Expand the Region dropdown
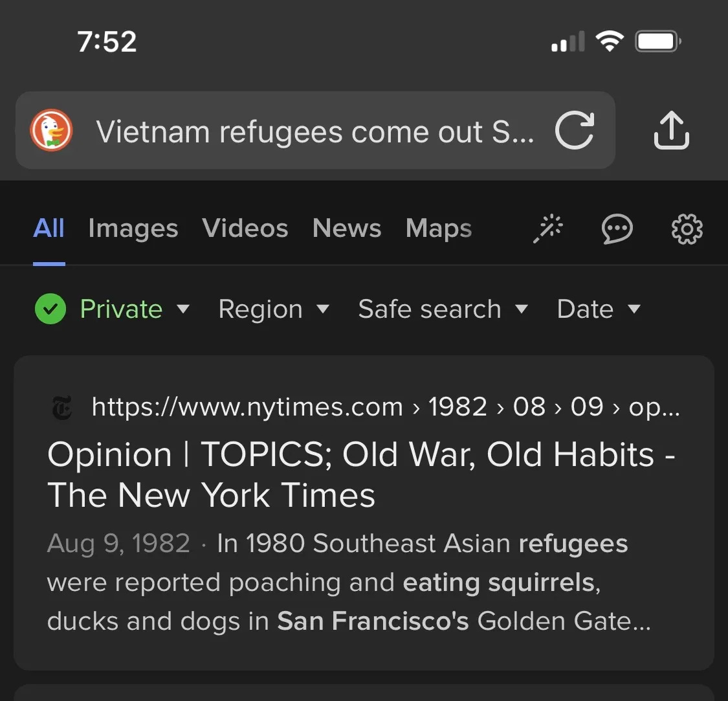 [274, 309]
